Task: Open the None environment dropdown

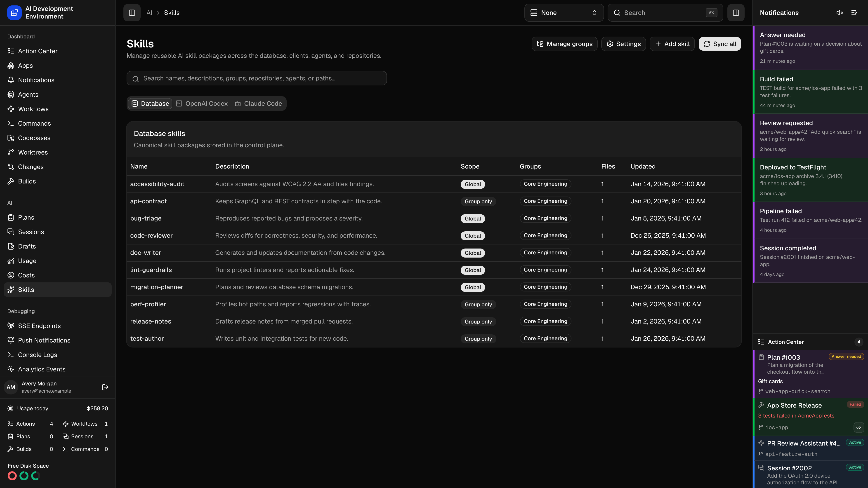Action: [x=564, y=13]
